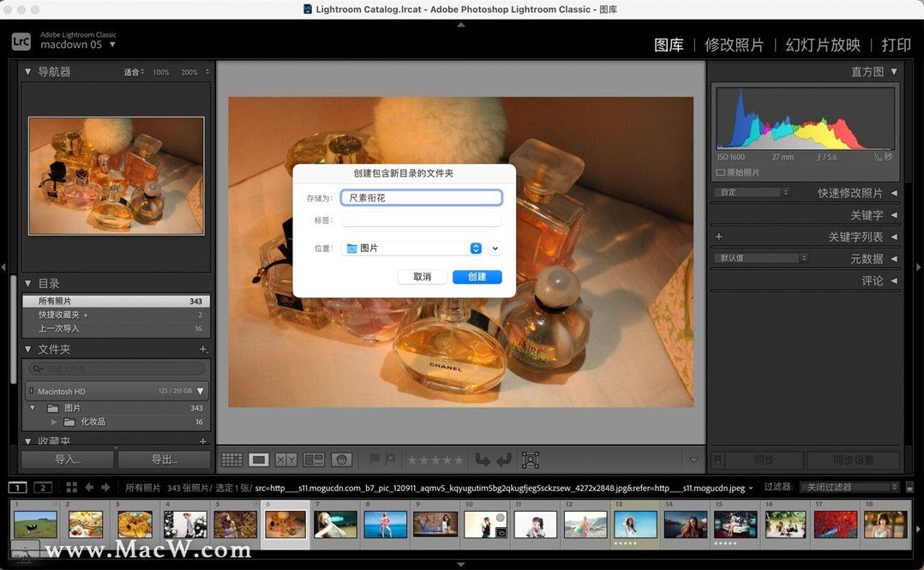The height and width of the screenshot is (570, 924).
Task: Open the 默认值 metadata dropdown
Action: click(761, 258)
